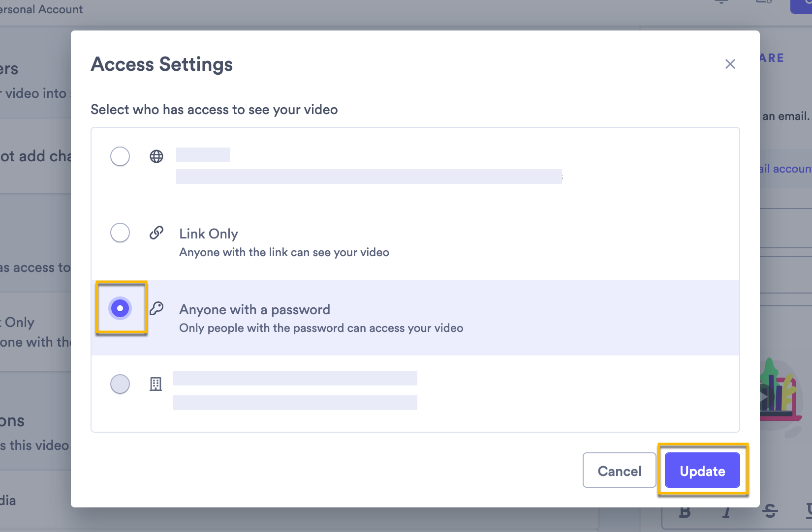Click the password option description text
The width and height of the screenshot is (812, 532).
[321, 328]
